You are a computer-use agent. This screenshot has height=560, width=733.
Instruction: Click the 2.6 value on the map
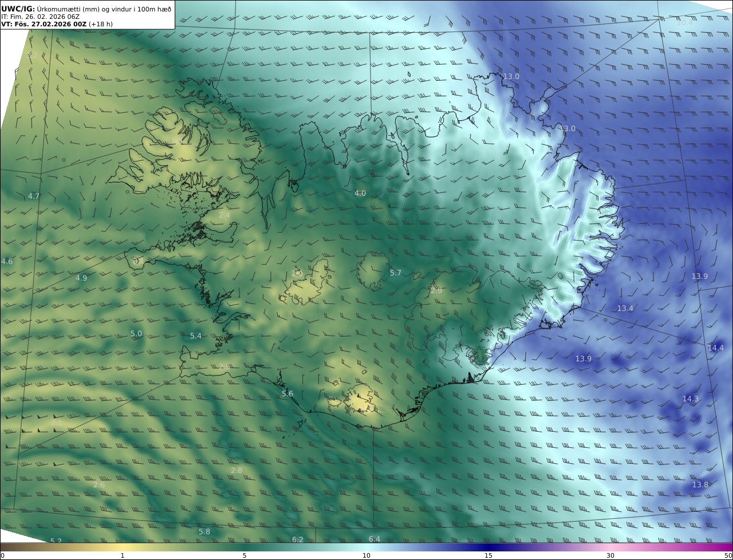click(x=99, y=484)
